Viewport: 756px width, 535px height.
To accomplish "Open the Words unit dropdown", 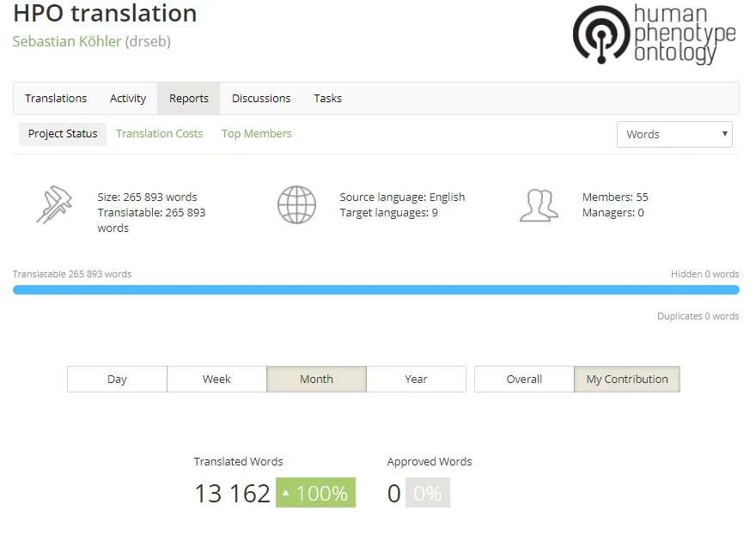I will pos(674,135).
